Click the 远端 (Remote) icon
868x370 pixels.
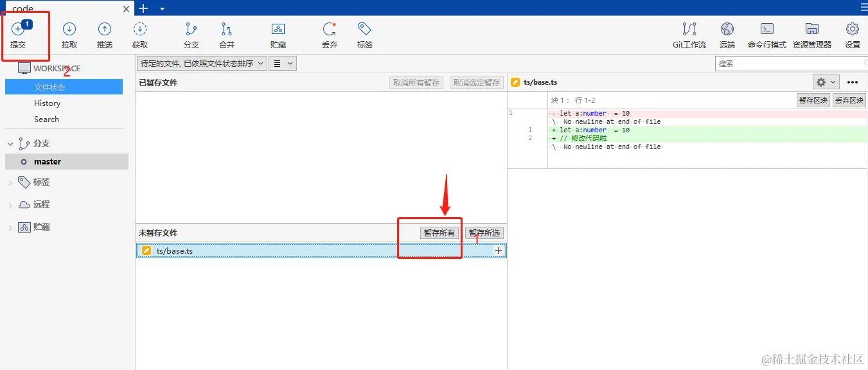727,30
